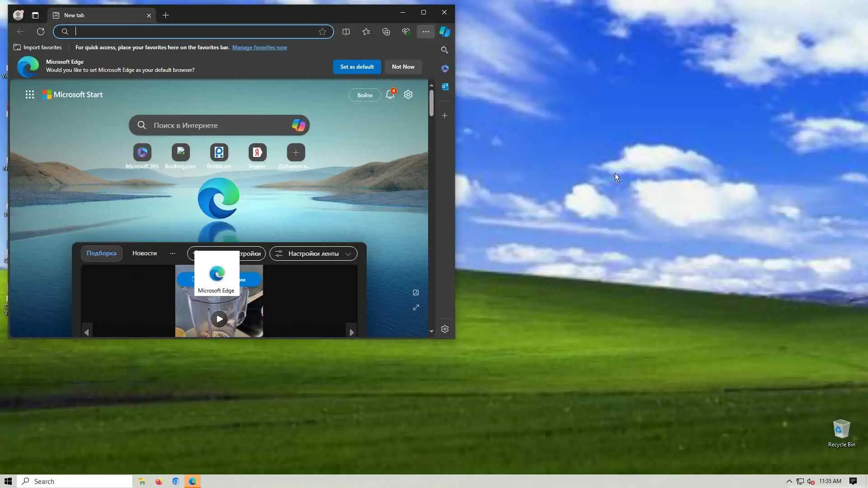Open Microsoft Start apps grid icon
The height and width of the screenshot is (488, 868).
click(x=30, y=94)
